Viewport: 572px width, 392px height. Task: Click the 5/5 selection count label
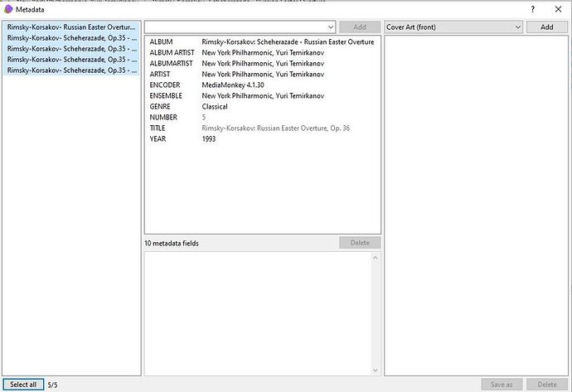click(x=52, y=385)
